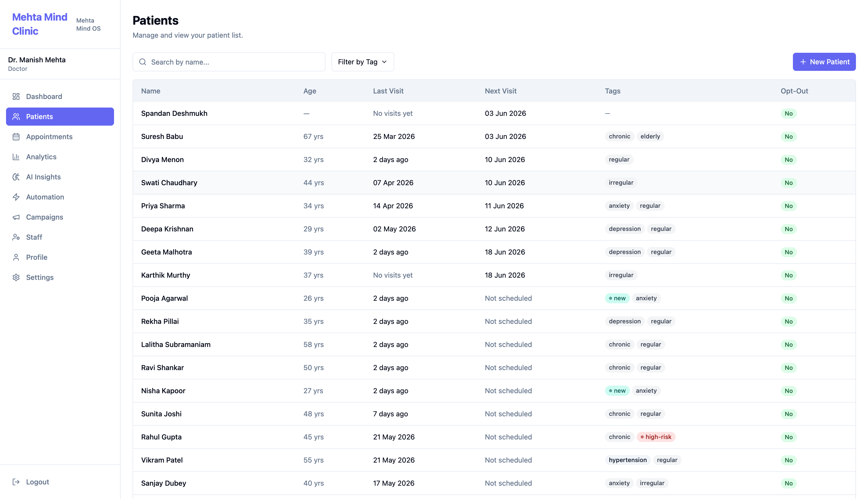
Task: Click the search magnifier icon
Action: click(x=143, y=62)
